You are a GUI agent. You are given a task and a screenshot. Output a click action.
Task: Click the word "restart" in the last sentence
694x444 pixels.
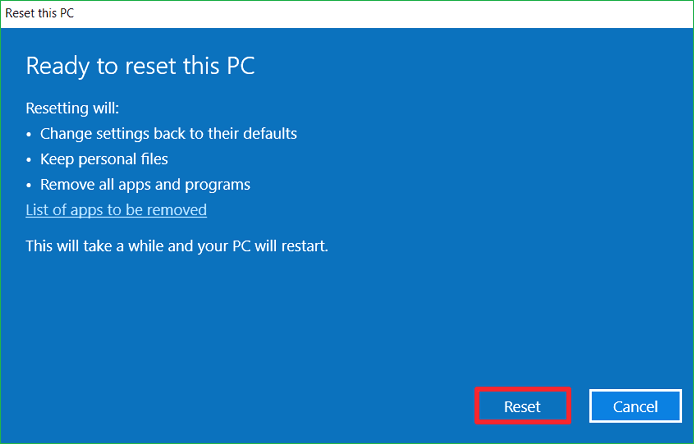pos(303,244)
